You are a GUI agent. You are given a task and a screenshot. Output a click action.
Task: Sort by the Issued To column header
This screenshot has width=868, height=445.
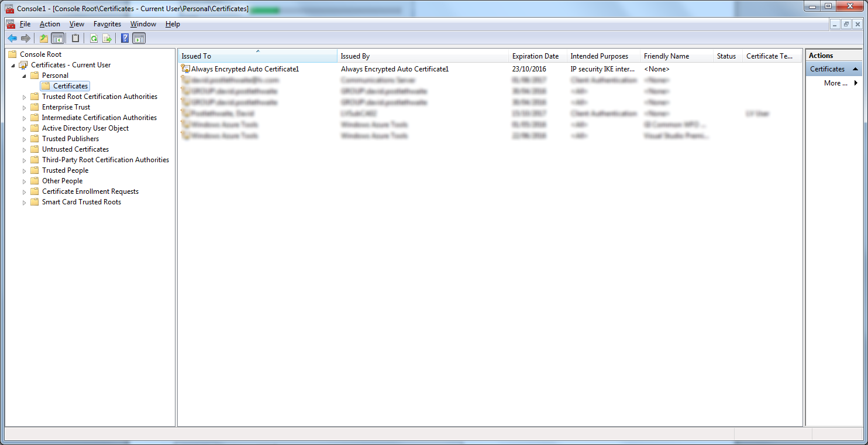(x=258, y=56)
